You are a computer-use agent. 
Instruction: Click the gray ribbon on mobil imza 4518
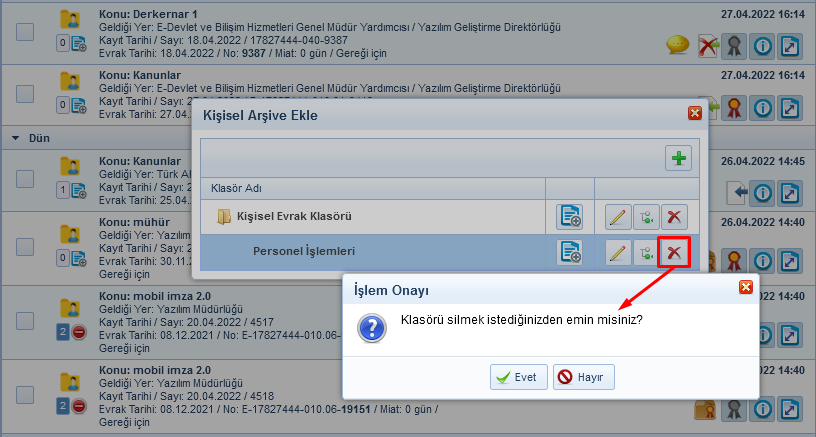click(x=734, y=409)
